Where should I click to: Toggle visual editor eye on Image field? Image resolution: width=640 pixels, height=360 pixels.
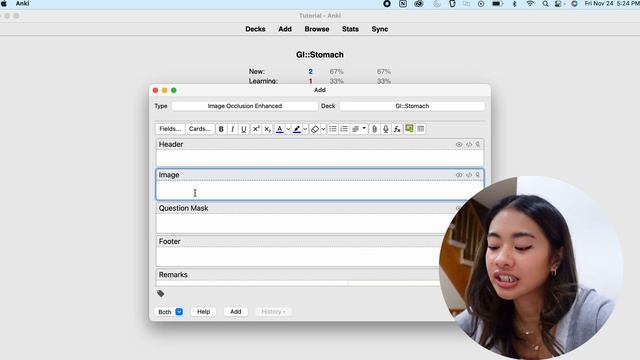[x=459, y=175]
